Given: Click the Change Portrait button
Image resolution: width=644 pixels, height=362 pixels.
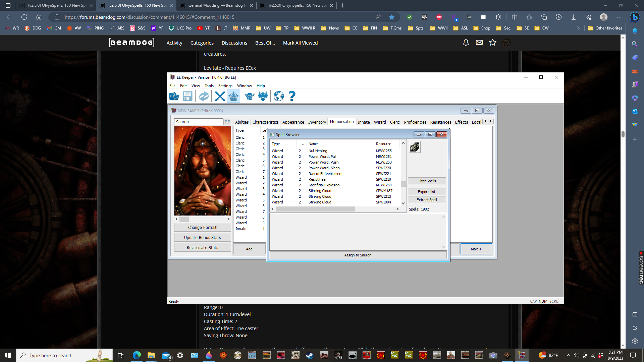Looking at the screenshot, I should pyautogui.click(x=202, y=227).
